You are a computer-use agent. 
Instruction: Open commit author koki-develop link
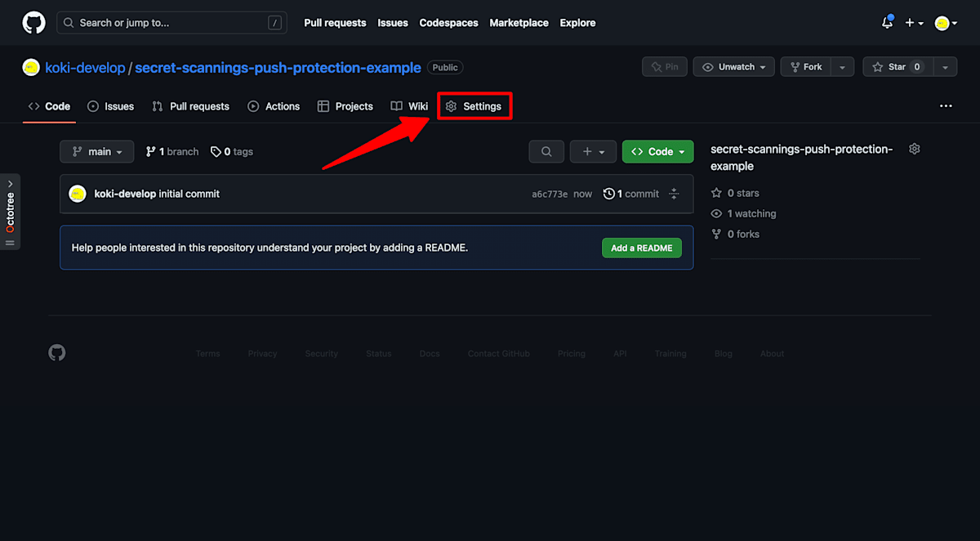[x=125, y=194]
